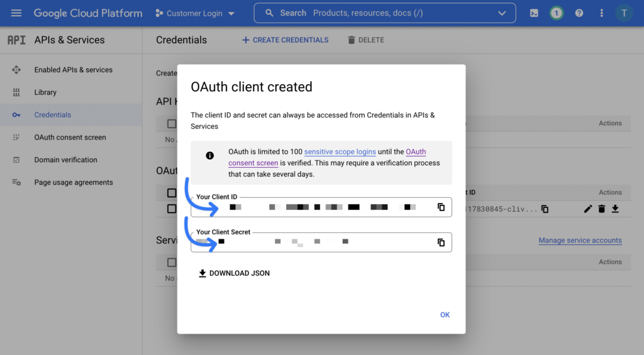Expand the search bar dropdown chevron

502,13
